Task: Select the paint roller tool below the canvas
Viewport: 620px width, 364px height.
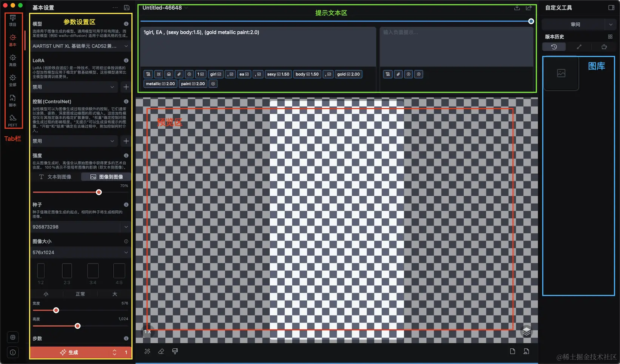Action: point(175,351)
